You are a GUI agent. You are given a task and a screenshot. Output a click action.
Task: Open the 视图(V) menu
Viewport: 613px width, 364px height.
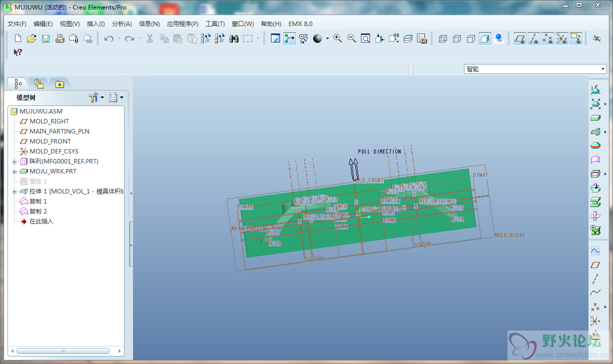tap(69, 23)
